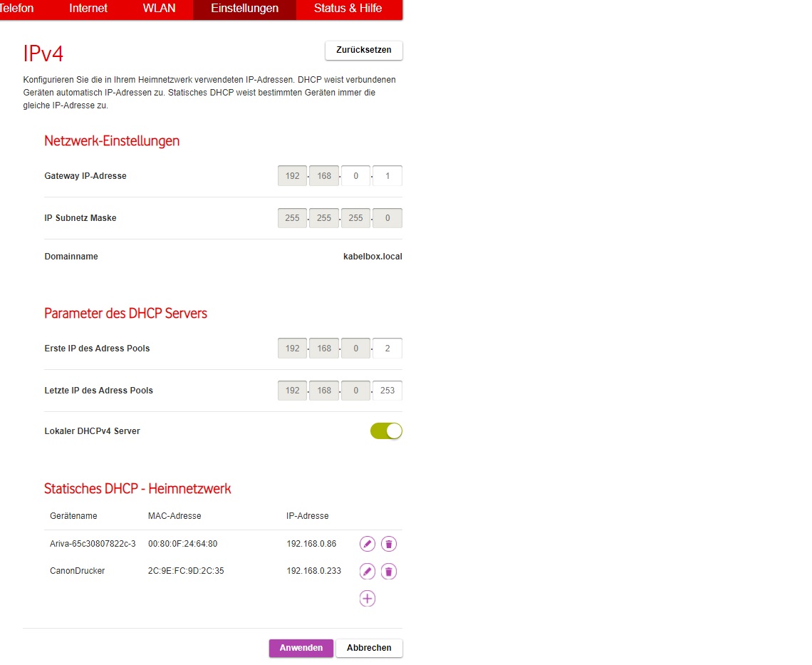Open the Telefon tab
This screenshot has width=812, height=665.
click(x=16, y=9)
